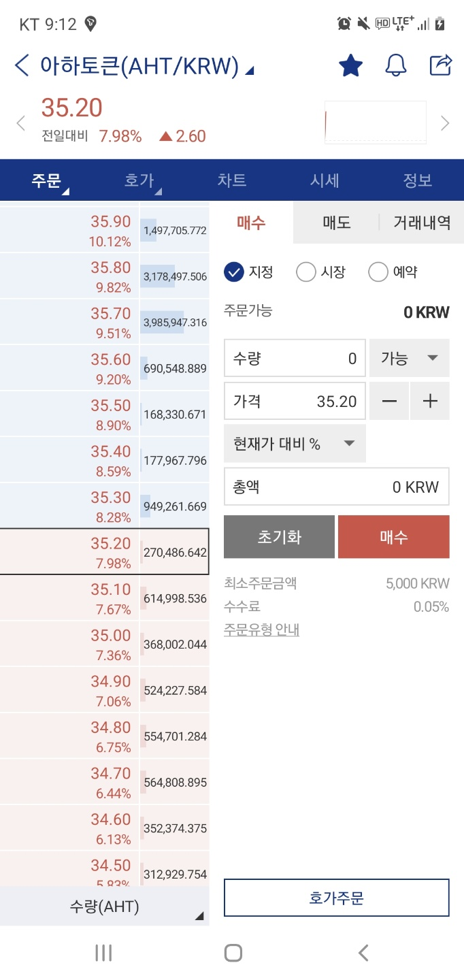Image resolution: width=464 pixels, height=980 pixels.
Task: Select 시장 order type
Action: (x=321, y=272)
